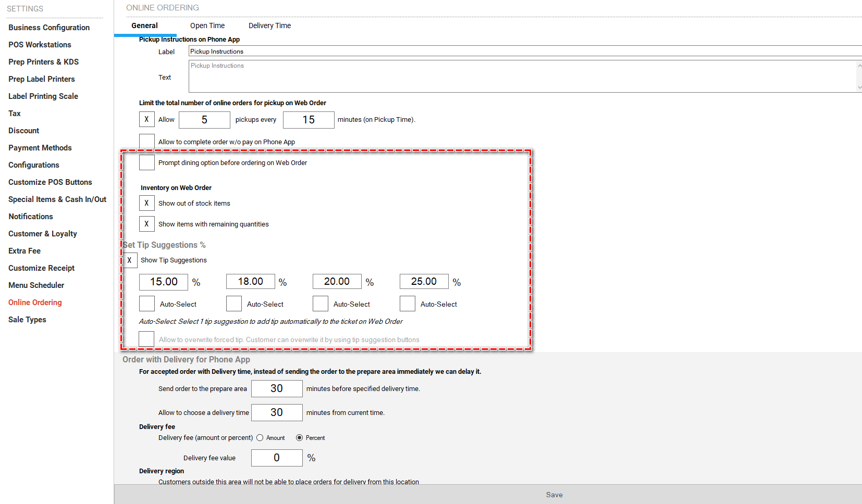
Task: Enable Auto-Select for the 15.00% tip
Action: click(x=146, y=304)
